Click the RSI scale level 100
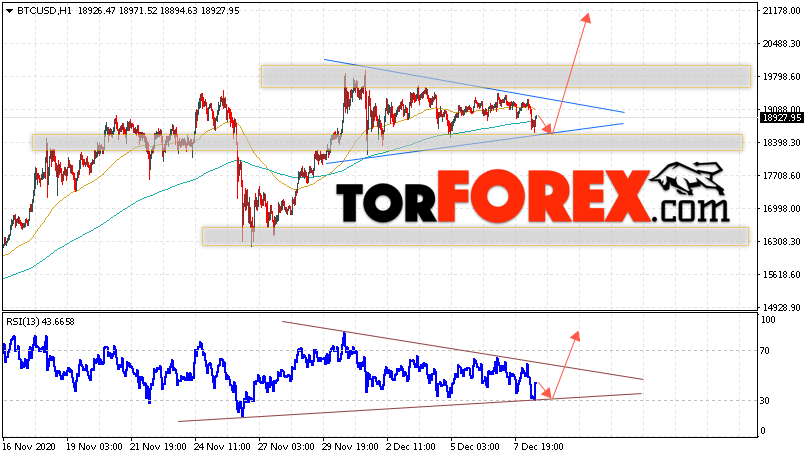The height and width of the screenshot is (458, 808). point(768,320)
